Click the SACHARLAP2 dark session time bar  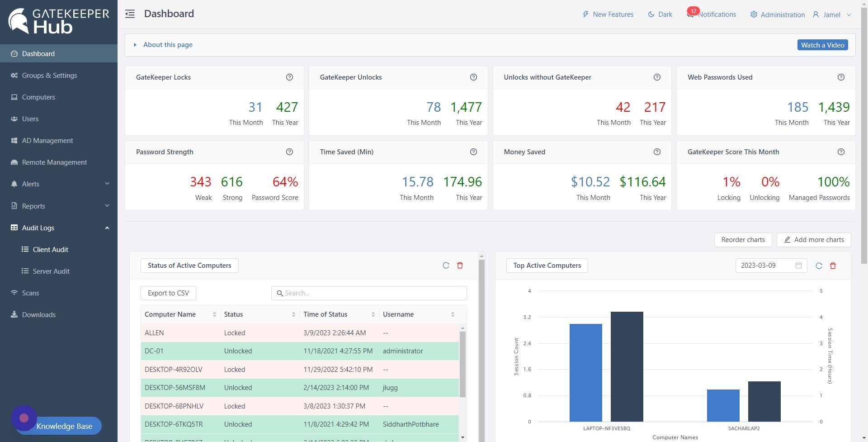tap(764, 402)
